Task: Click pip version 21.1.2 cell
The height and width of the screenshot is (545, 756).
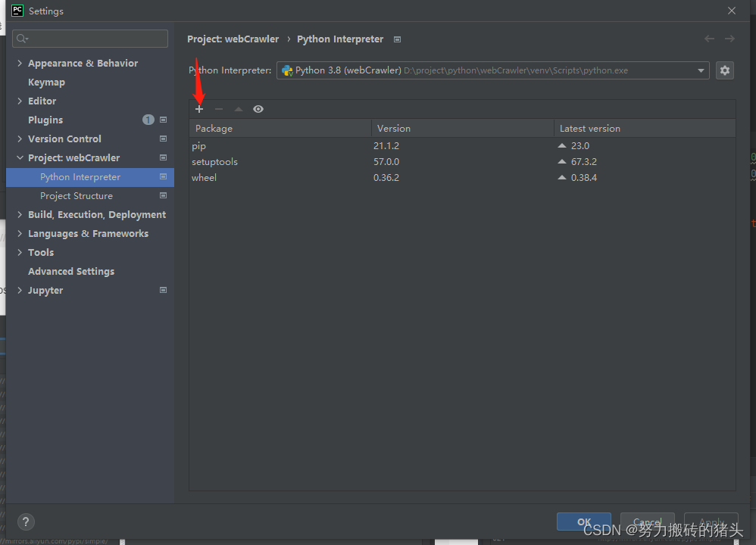Action: (x=386, y=145)
